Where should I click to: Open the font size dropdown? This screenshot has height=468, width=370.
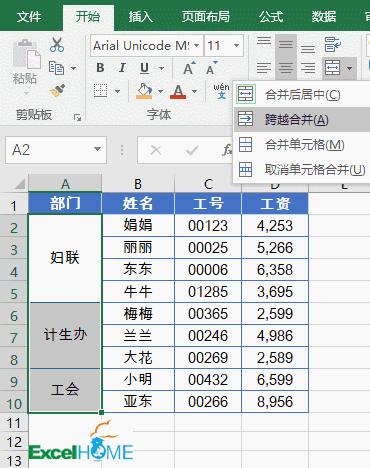236,45
